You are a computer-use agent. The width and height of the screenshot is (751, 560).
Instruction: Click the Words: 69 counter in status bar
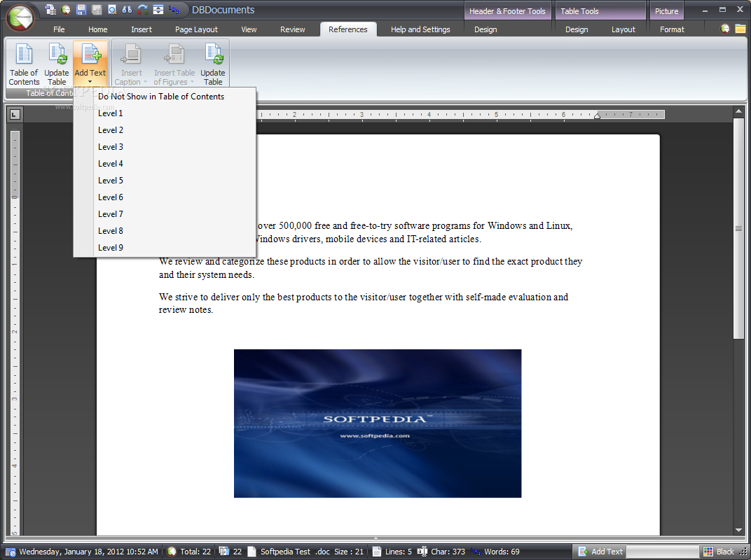point(502,552)
